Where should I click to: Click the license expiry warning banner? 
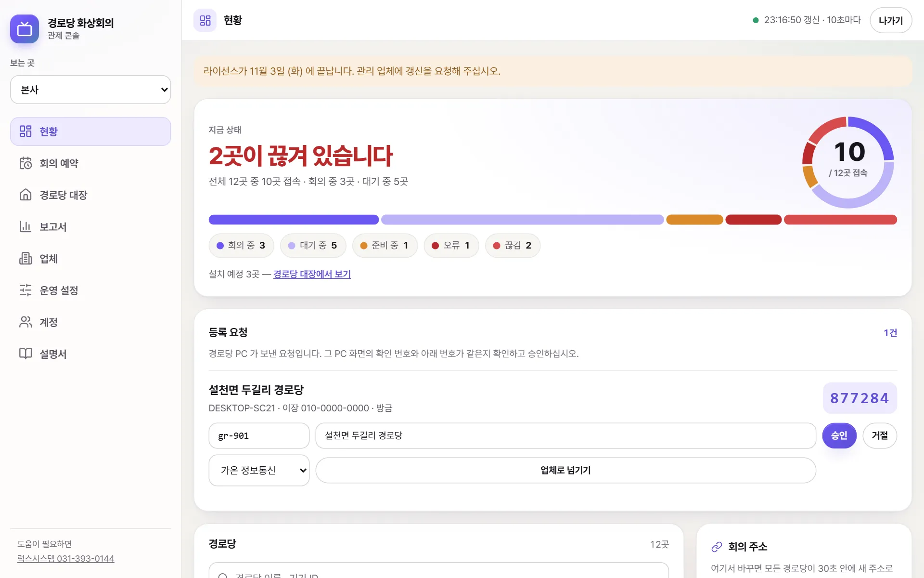click(x=553, y=71)
